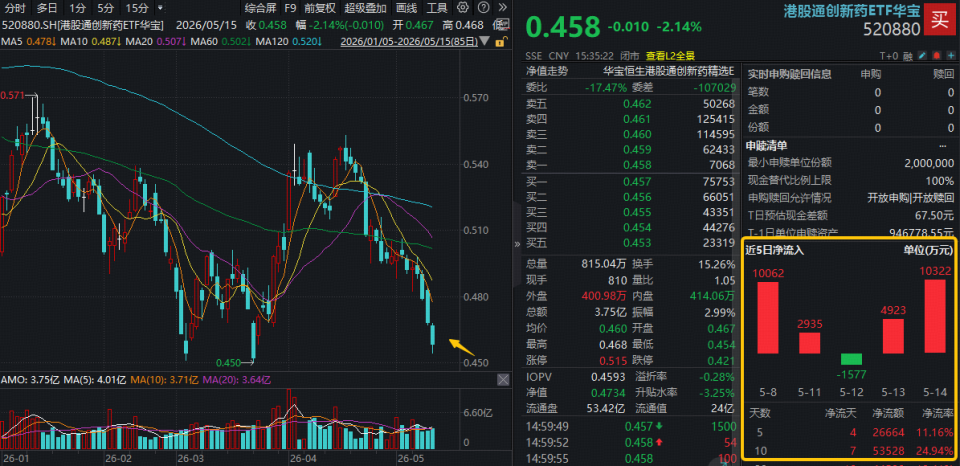Click the 5-14 net inflow bar 10322
Viewport: 960px width, 466px height.
coord(935,316)
